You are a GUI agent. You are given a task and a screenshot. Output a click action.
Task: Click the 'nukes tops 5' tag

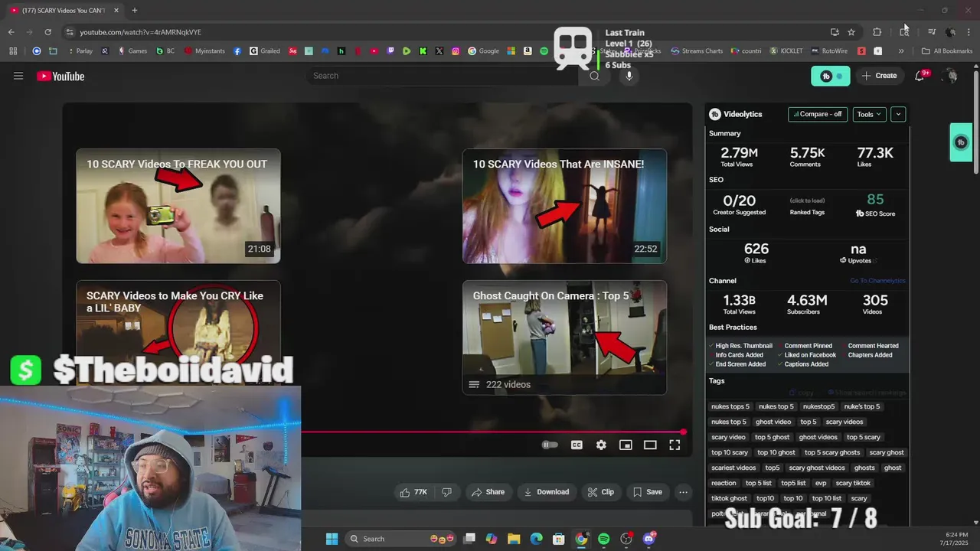tap(730, 406)
